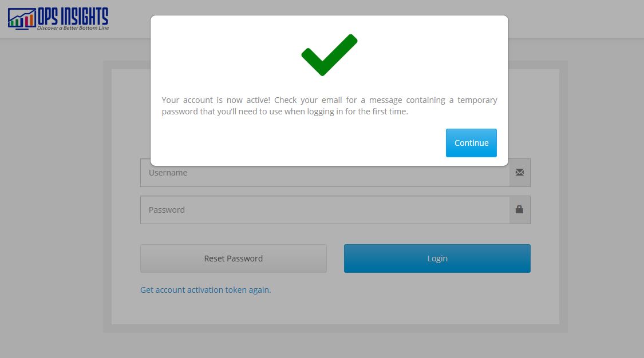Hit the blue Login button

(x=437, y=258)
